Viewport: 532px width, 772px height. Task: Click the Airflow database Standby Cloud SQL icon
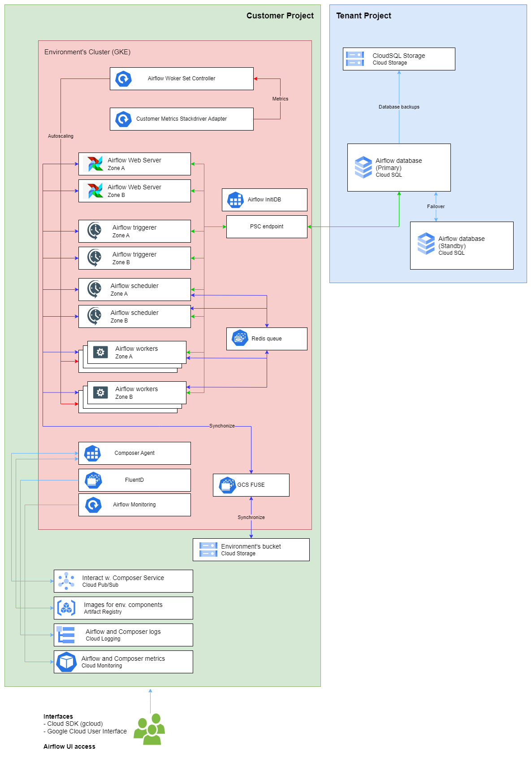[426, 244]
